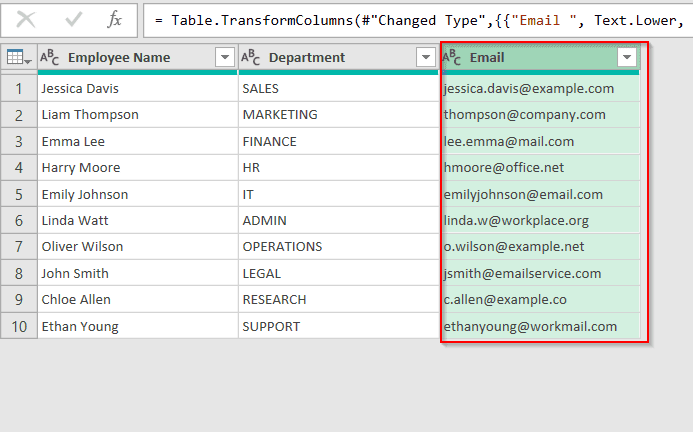Image resolution: width=693 pixels, height=432 pixels.
Task: Open the Department filter dropdown
Action: tap(426, 57)
